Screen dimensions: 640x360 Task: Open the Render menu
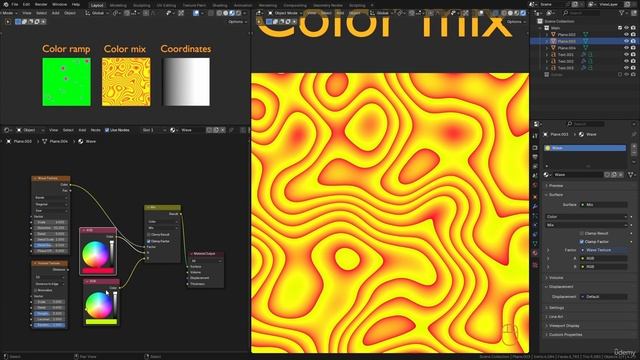click(41, 4)
